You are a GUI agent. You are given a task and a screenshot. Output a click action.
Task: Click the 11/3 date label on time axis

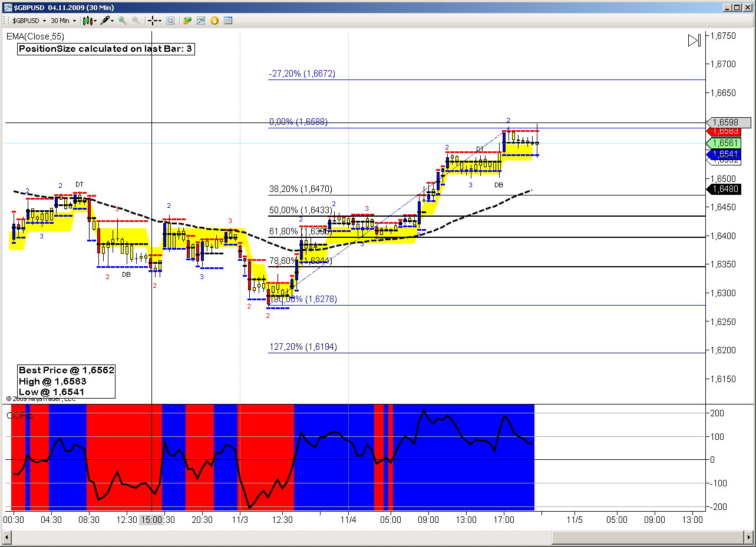(x=240, y=520)
